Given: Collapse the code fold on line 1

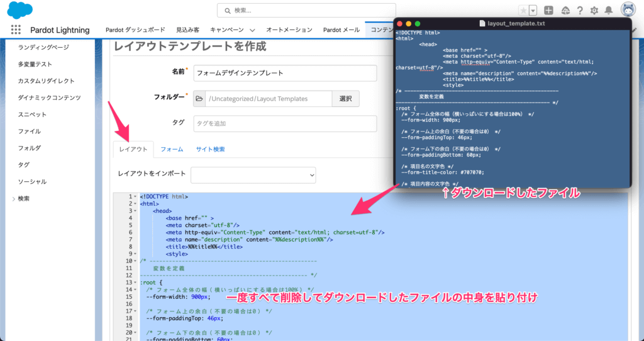Looking at the screenshot, I should [135, 197].
